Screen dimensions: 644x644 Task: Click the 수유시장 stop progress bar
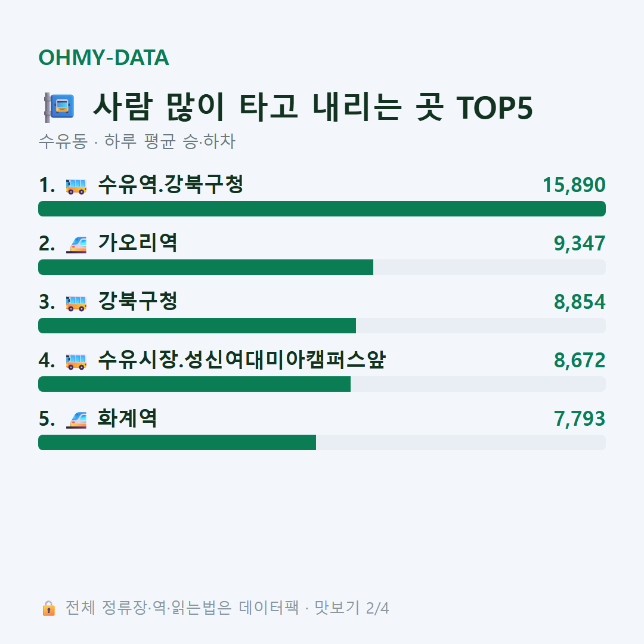point(322,384)
